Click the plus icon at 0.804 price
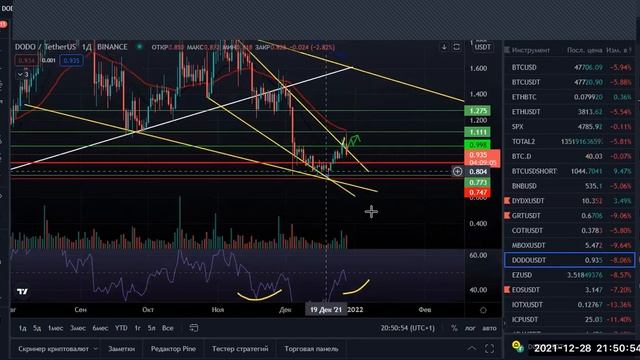This screenshot has width=640, height=360. coord(457,171)
